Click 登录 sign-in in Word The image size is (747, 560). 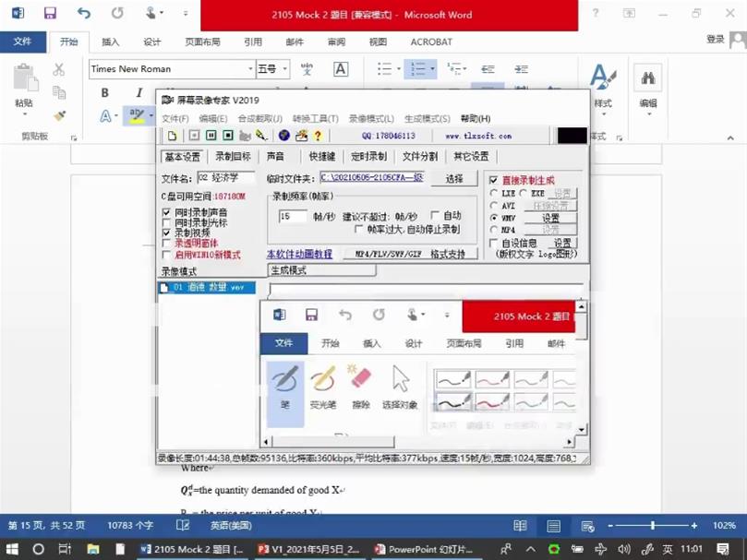(x=716, y=40)
